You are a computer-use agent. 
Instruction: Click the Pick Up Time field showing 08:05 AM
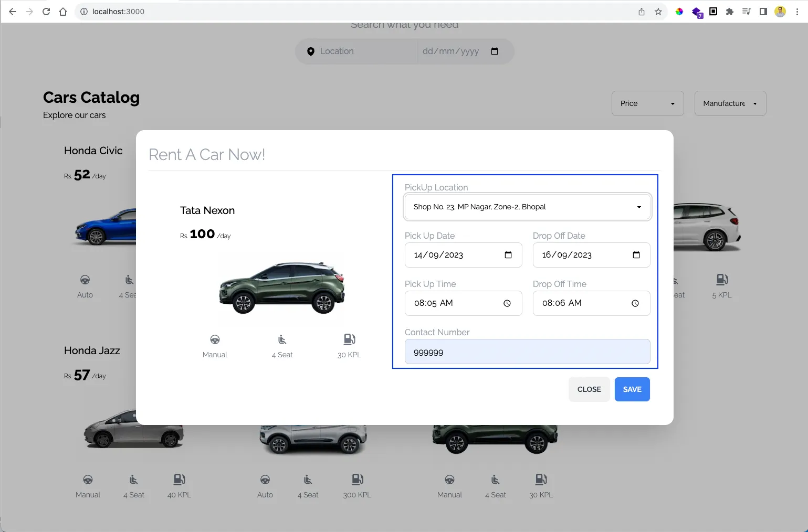click(x=464, y=303)
